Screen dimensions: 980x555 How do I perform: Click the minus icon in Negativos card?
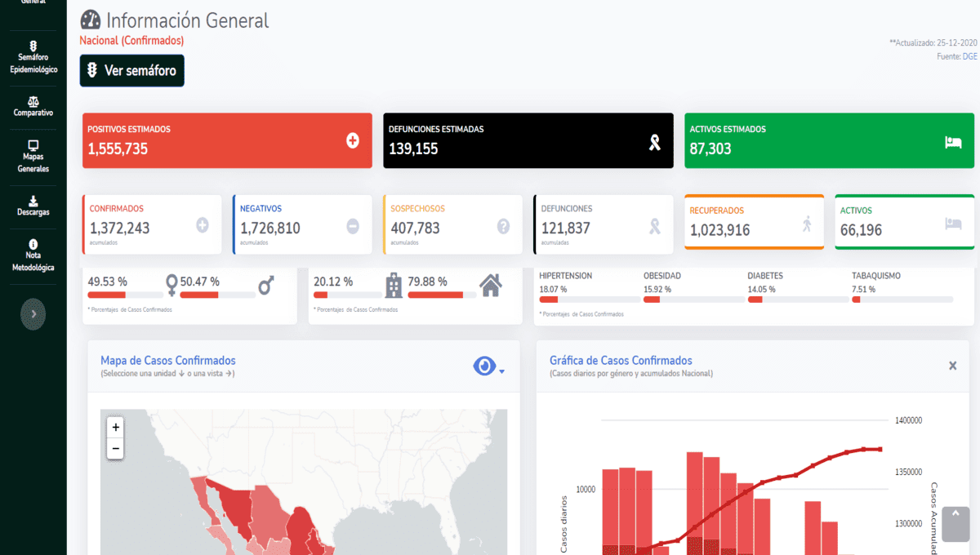353,226
